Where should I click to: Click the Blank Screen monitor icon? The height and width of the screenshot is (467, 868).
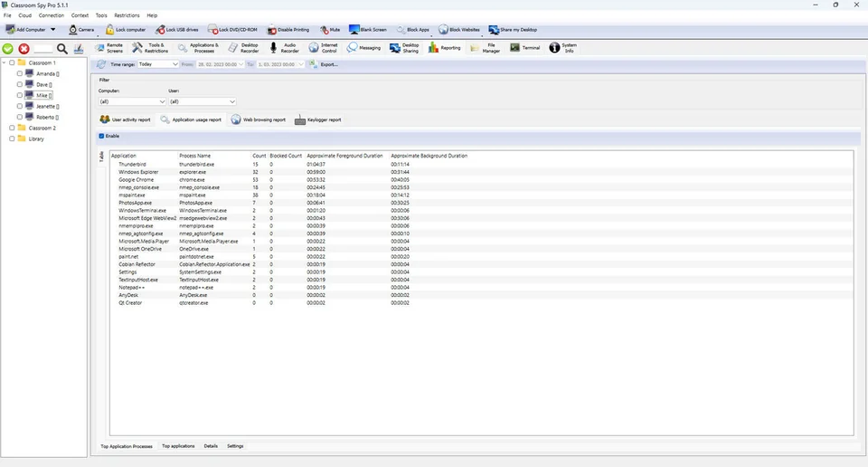(x=354, y=29)
